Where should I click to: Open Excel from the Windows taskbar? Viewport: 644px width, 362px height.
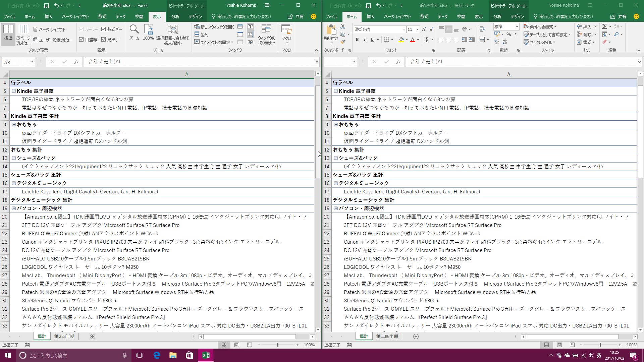(206, 355)
